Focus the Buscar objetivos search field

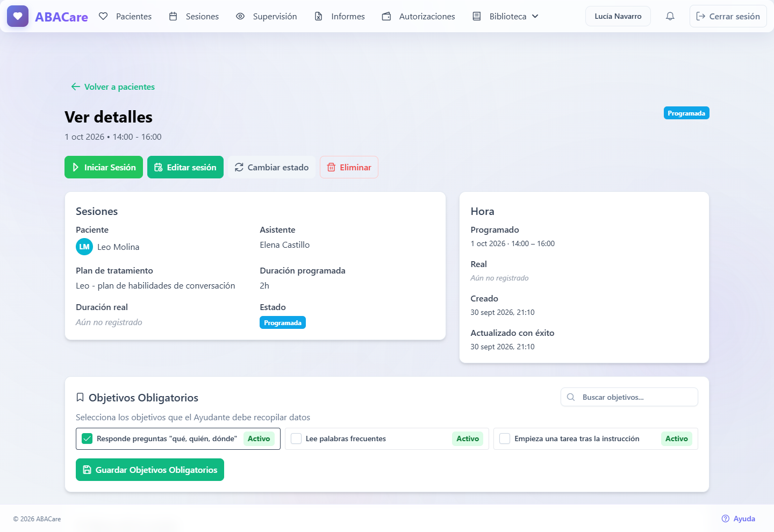click(629, 397)
